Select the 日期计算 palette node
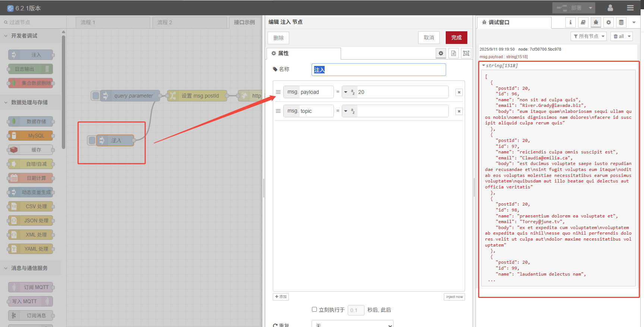The height and width of the screenshot is (327, 644). click(x=31, y=178)
